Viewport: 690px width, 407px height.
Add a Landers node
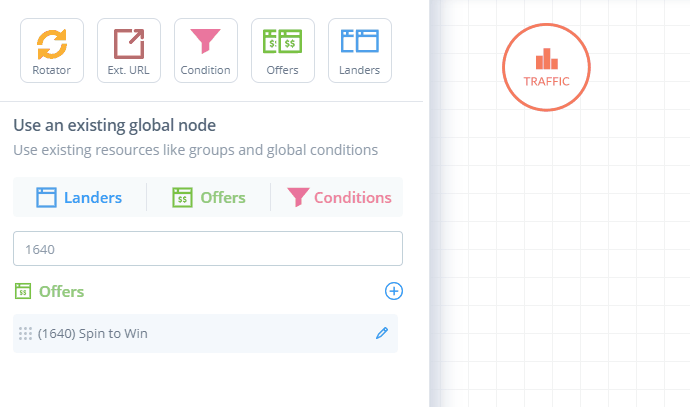tap(360, 51)
